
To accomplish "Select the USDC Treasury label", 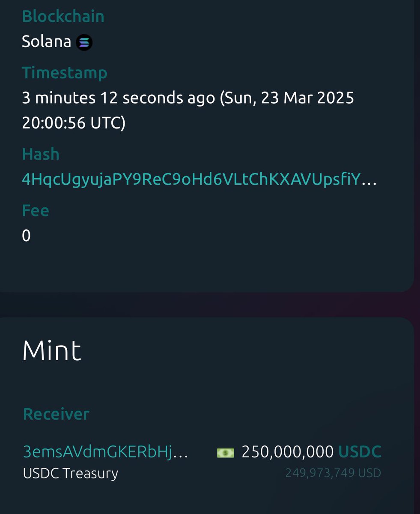I will (x=70, y=474).
